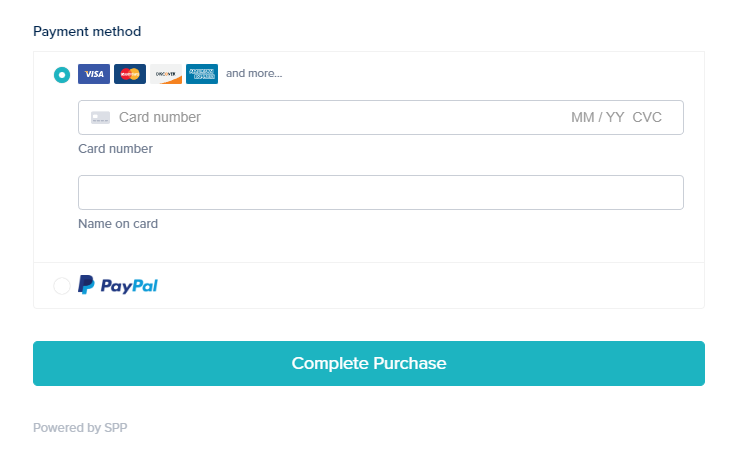Click the MM / YY expiry field
The width and height of the screenshot is (734, 457).
(x=597, y=118)
